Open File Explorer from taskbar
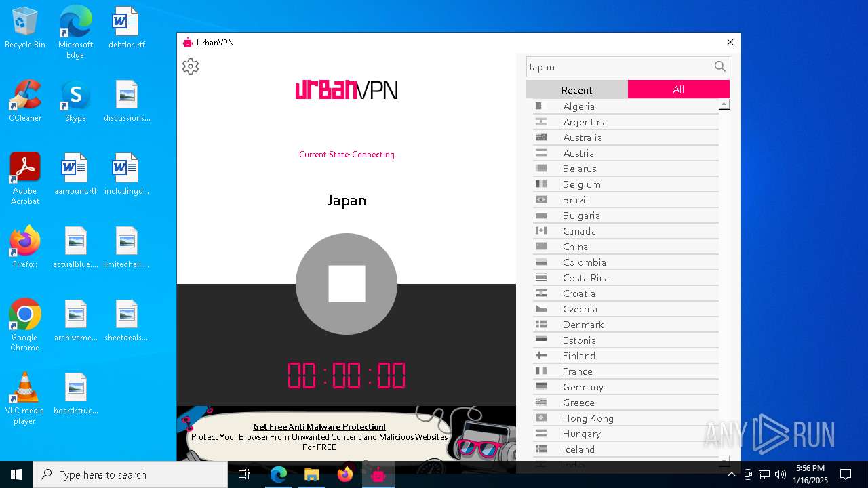The height and width of the screenshot is (488, 868). (x=312, y=474)
